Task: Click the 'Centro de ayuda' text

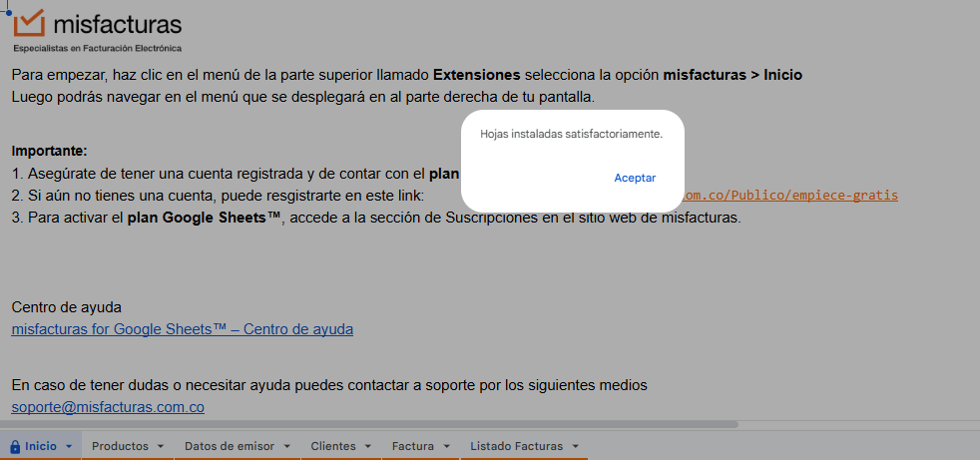Action: click(x=66, y=307)
